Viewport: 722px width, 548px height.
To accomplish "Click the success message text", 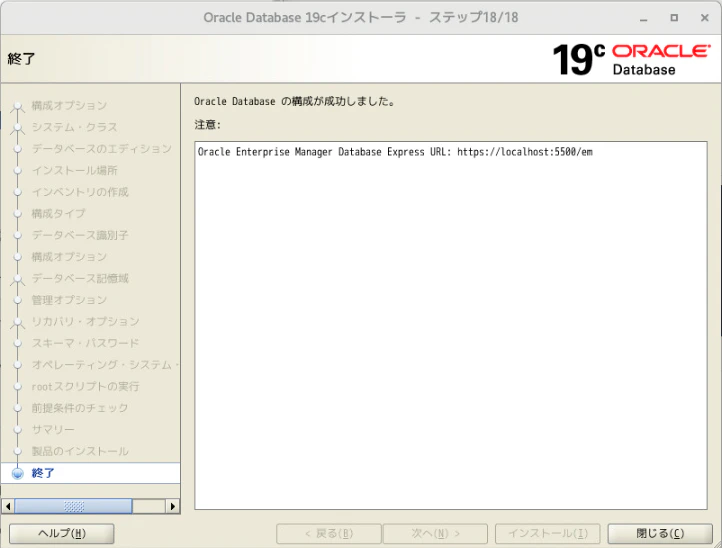I will pyautogui.click(x=294, y=101).
